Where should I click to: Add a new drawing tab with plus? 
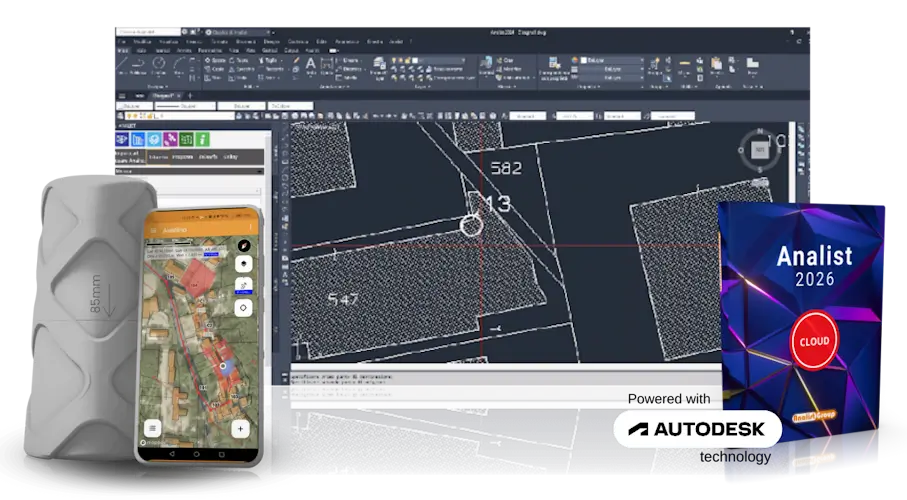[x=190, y=95]
